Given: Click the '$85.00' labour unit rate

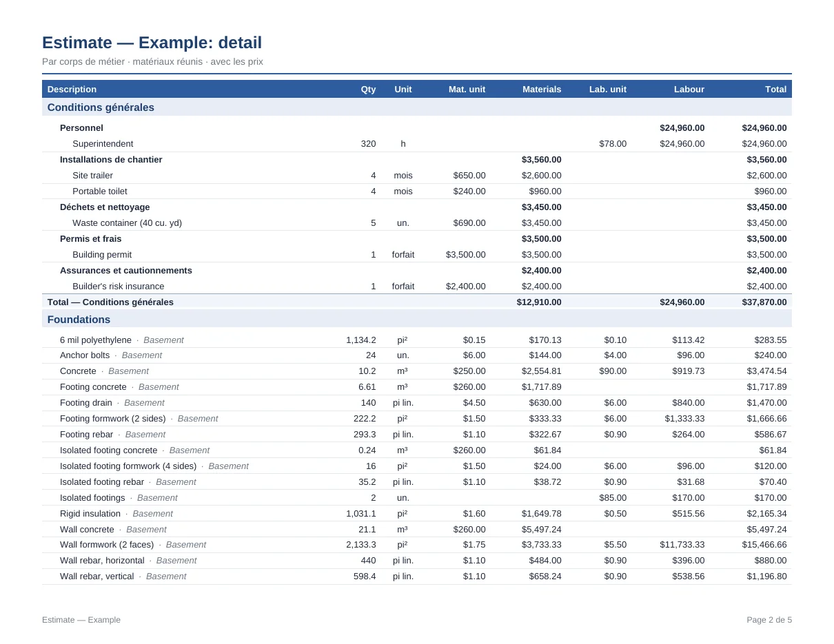Looking at the screenshot, I should point(613,498).
